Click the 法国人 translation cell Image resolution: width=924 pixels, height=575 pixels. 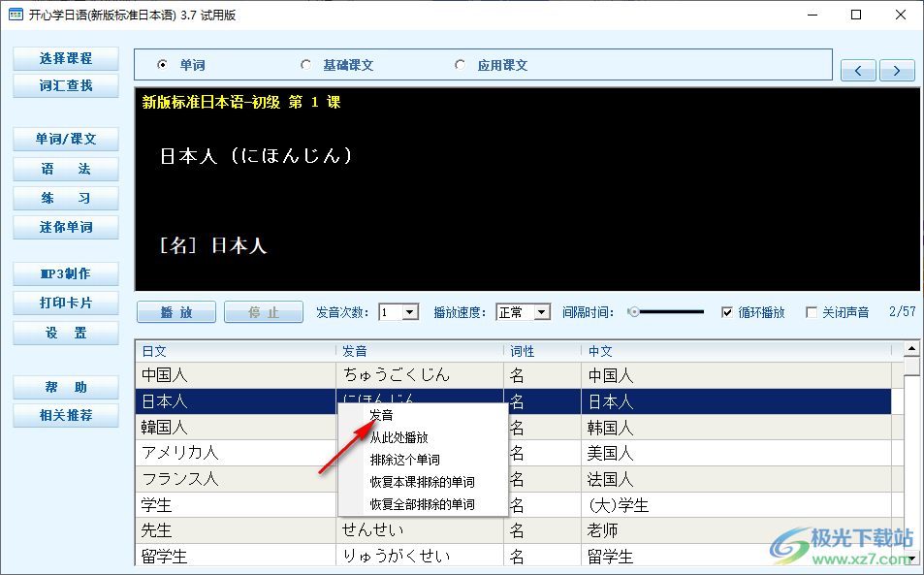click(x=737, y=479)
